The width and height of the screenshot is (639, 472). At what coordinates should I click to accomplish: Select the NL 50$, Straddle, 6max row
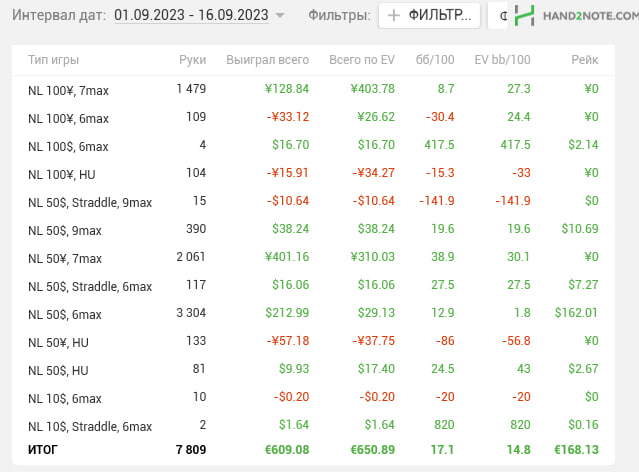[x=313, y=285]
